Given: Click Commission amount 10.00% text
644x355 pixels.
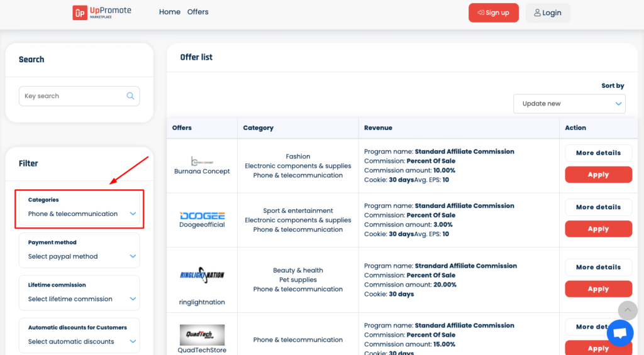Looking at the screenshot, I should 410,170.
